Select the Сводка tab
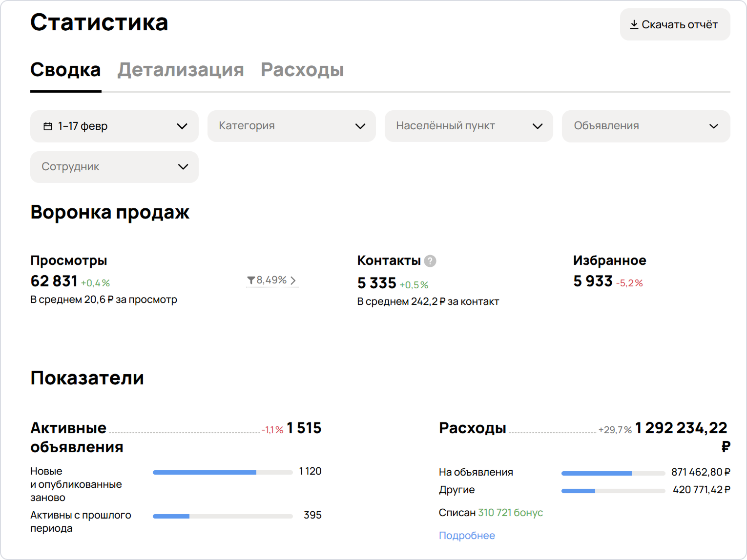747x560 pixels. pos(65,70)
